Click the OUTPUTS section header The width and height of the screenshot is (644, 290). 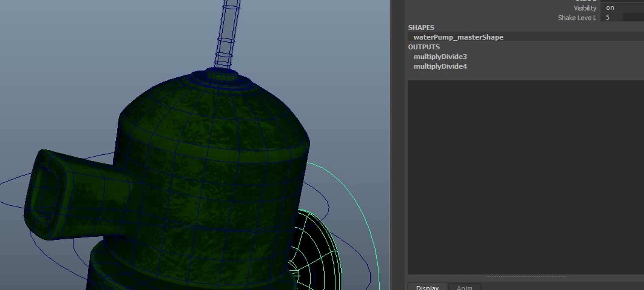pyautogui.click(x=424, y=47)
